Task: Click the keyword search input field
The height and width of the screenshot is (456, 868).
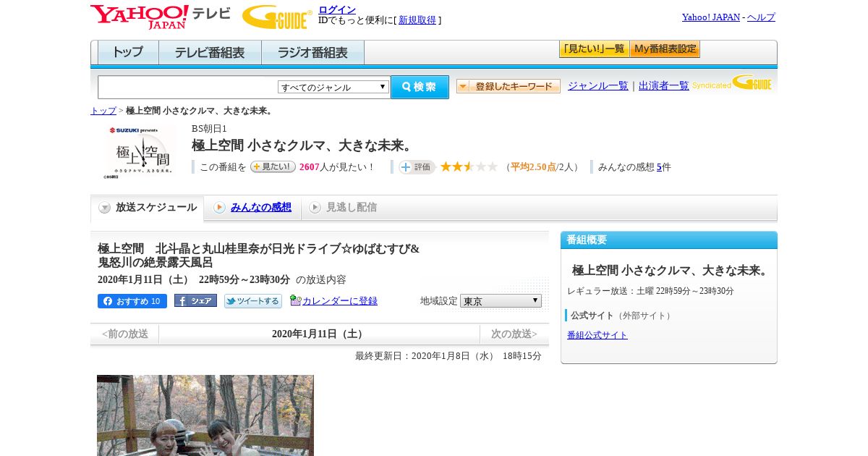Action: (x=188, y=87)
